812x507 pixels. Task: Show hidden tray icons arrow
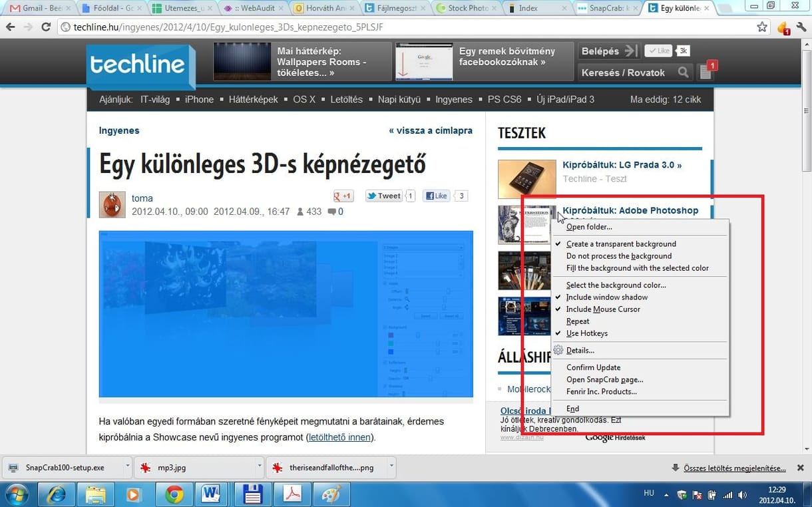(666, 495)
